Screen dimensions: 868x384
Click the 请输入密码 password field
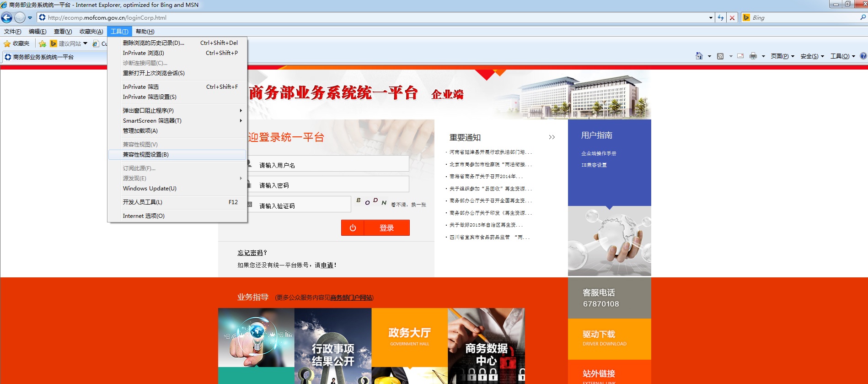click(327, 184)
